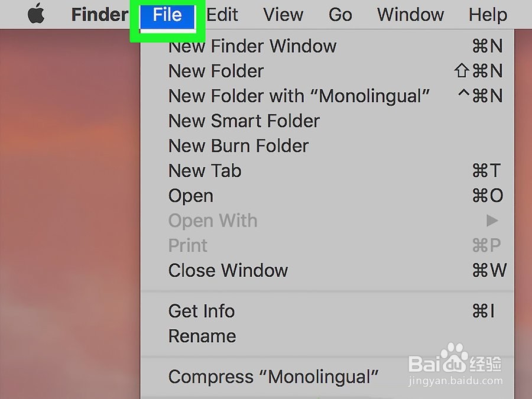Select New Folder menu item

216,71
